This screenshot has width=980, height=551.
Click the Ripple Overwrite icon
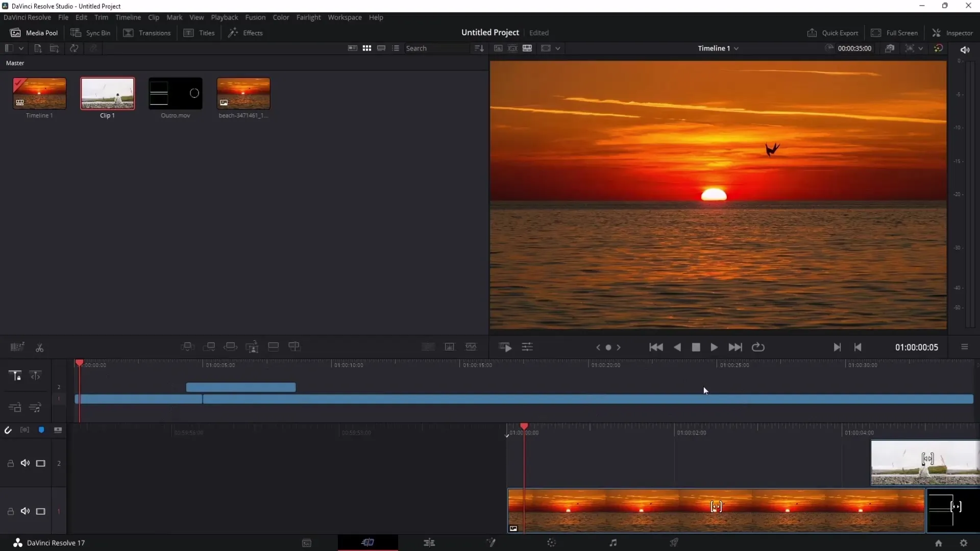(x=230, y=347)
